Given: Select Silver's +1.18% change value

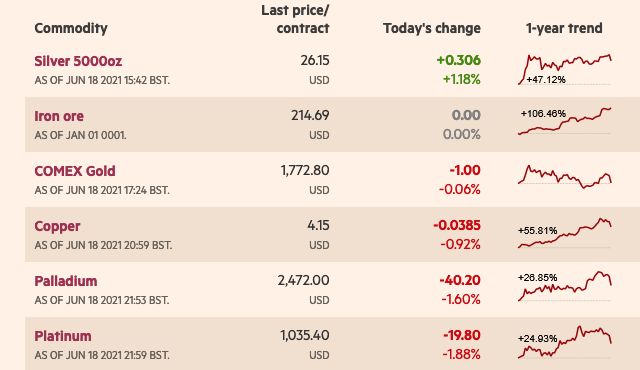Looking at the screenshot, I should [462, 80].
